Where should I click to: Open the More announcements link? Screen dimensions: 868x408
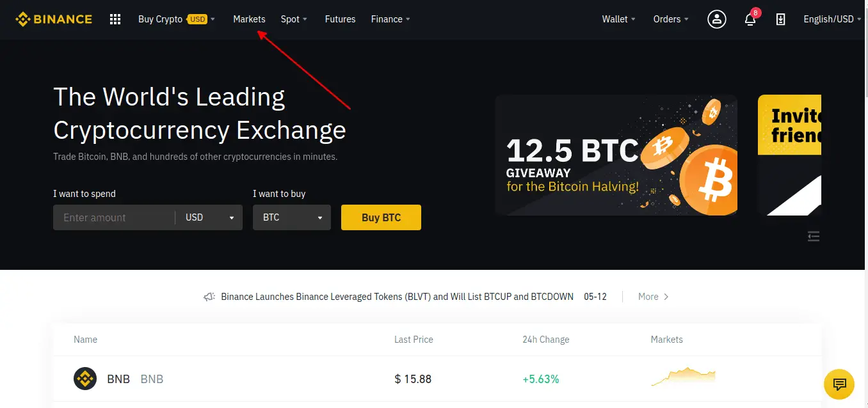pos(654,297)
